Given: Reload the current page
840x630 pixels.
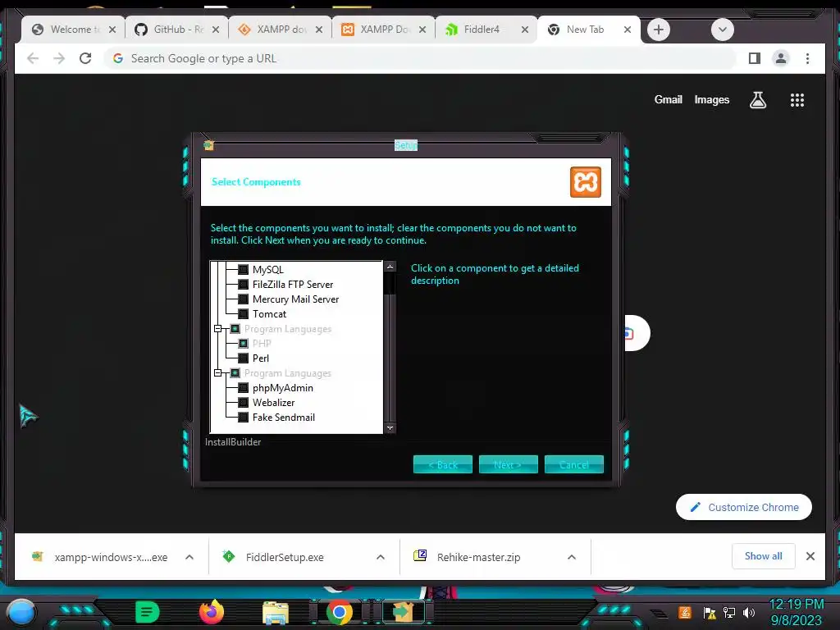Looking at the screenshot, I should 85,58.
